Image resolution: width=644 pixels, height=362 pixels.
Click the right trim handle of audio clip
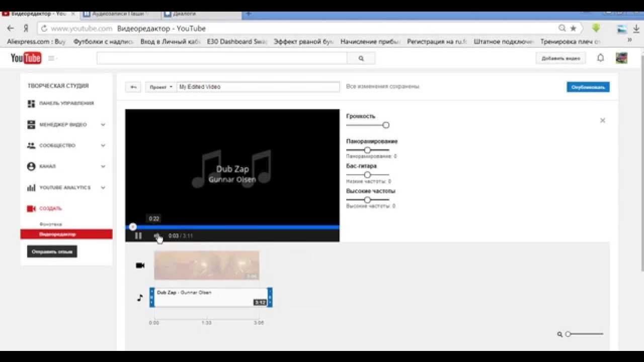click(270, 297)
